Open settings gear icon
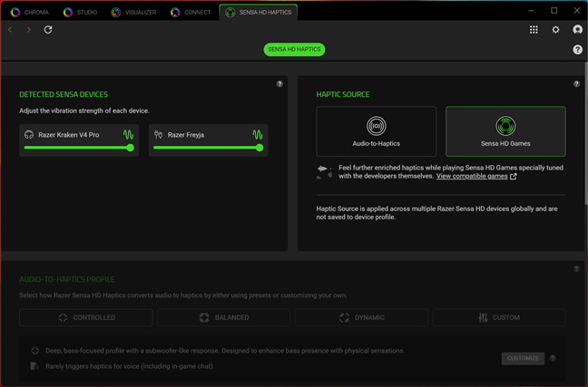The width and height of the screenshot is (588, 387). (x=555, y=30)
